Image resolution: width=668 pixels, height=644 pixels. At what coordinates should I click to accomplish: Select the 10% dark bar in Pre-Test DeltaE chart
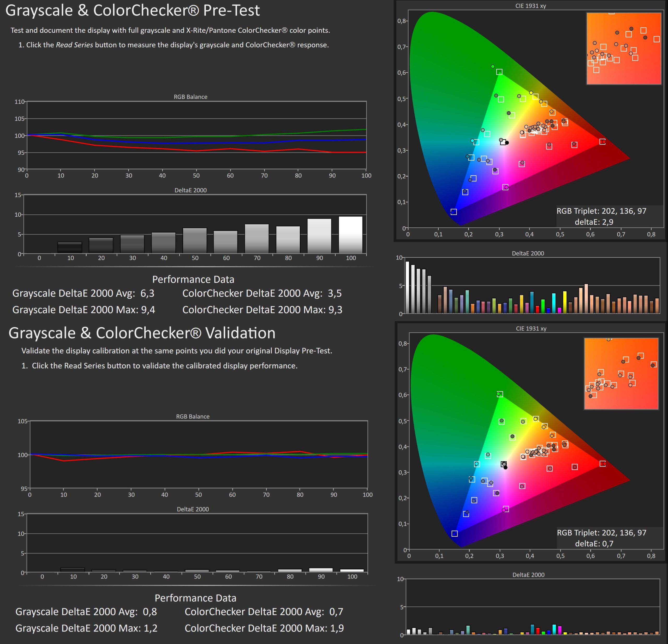[x=69, y=247]
